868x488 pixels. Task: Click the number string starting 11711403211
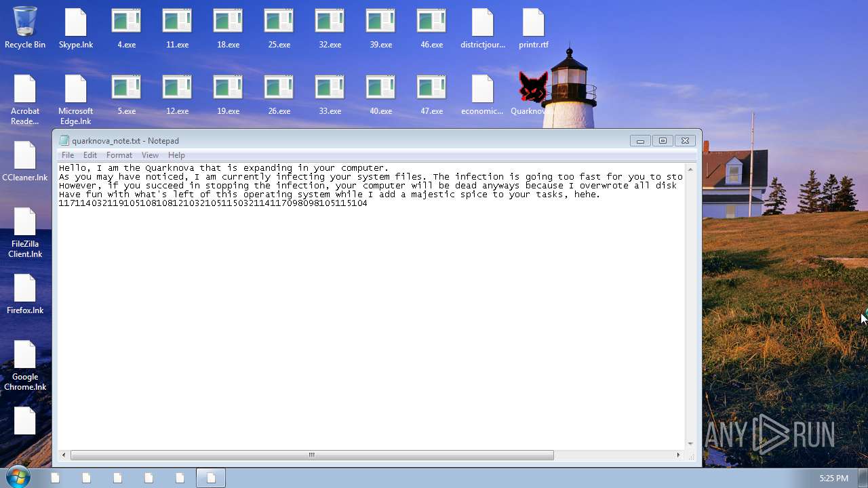pos(213,203)
